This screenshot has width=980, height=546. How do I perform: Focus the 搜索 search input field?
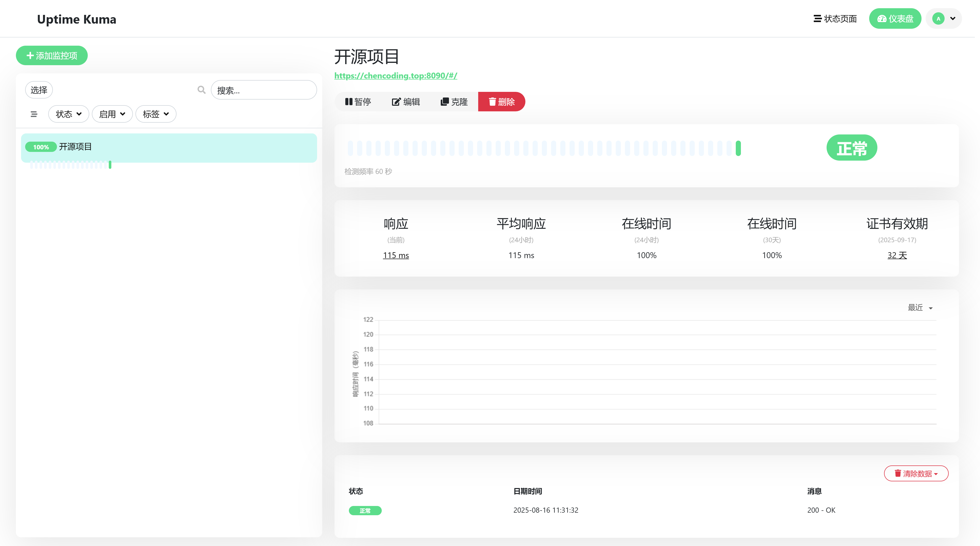click(x=264, y=90)
